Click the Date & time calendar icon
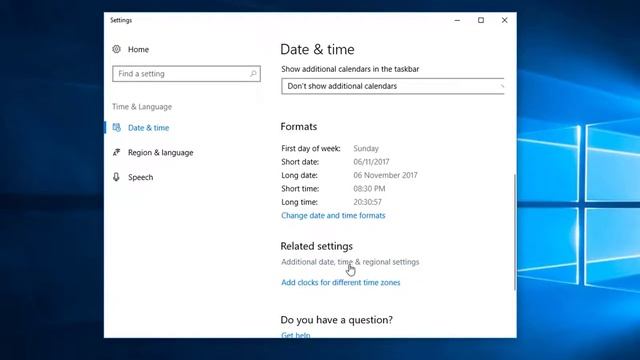 click(x=117, y=128)
